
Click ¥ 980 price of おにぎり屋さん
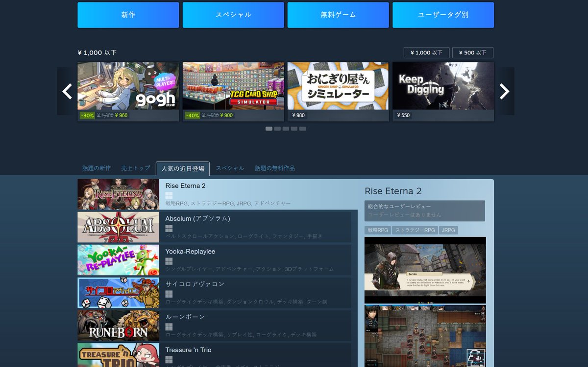(x=298, y=116)
